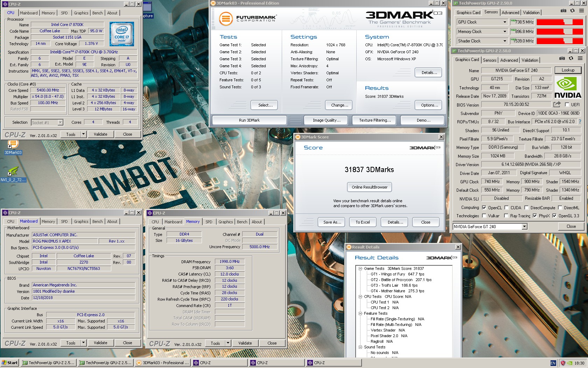
Task: Collapse the CPU Tests tree node
Action: [360, 297]
